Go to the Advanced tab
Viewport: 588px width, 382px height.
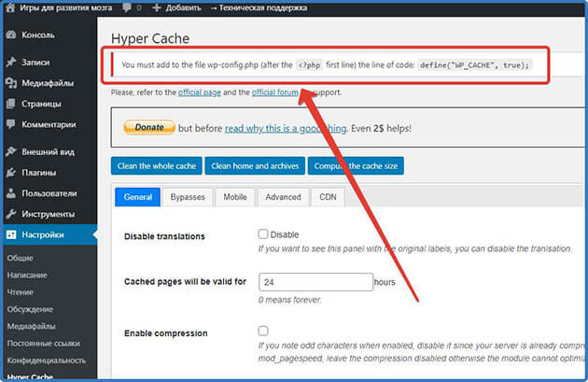283,197
